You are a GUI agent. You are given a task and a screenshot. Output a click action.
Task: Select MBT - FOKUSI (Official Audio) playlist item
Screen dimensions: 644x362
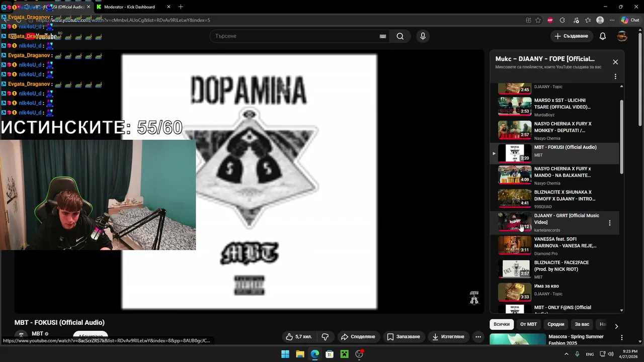pos(554,153)
